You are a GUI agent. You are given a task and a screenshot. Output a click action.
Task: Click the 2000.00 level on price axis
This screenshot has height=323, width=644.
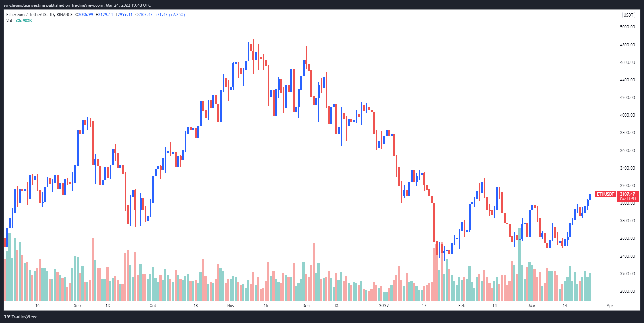(627, 291)
